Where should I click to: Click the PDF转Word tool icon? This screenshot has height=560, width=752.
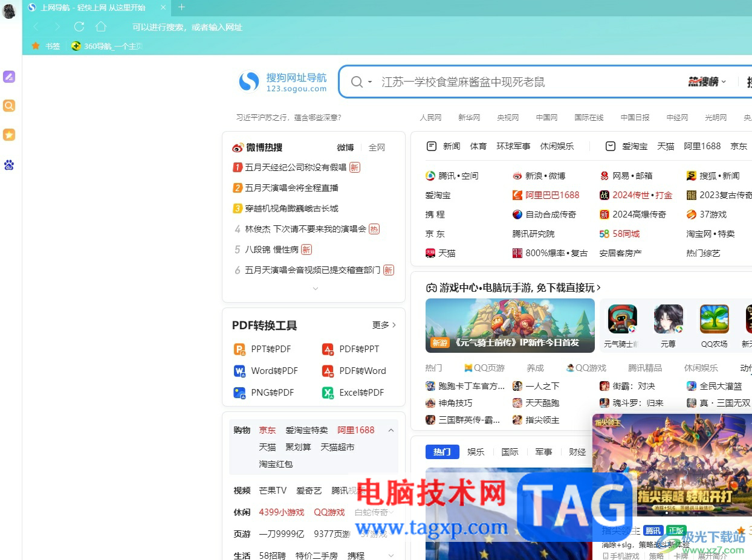point(328,371)
